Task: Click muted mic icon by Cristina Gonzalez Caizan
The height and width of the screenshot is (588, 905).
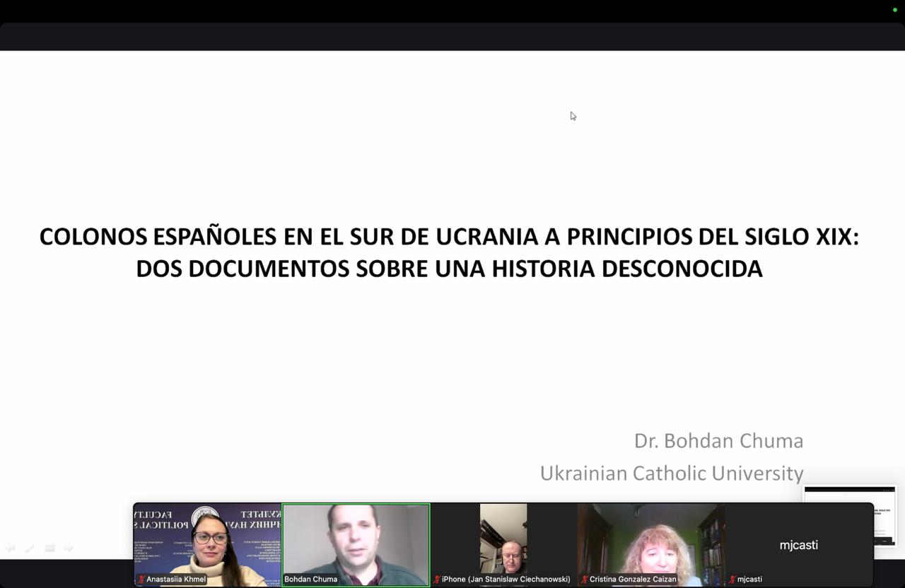Action: tap(585, 580)
